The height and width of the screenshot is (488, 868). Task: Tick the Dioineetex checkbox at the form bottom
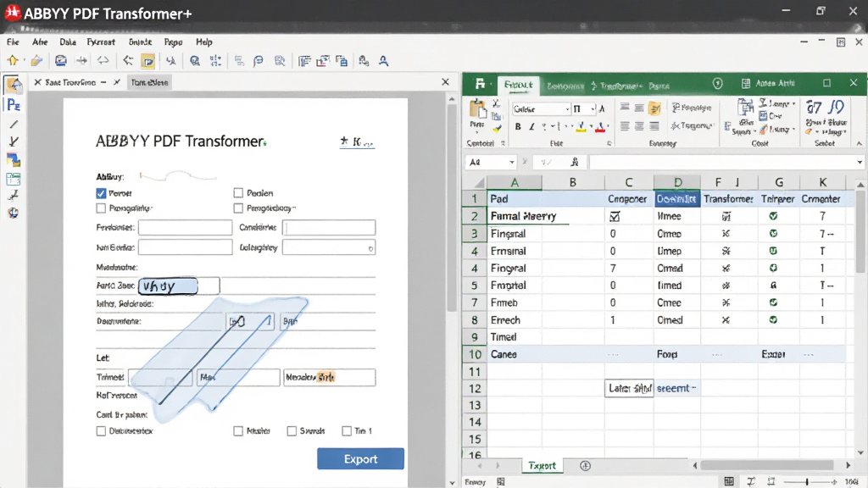(x=101, y=430)
